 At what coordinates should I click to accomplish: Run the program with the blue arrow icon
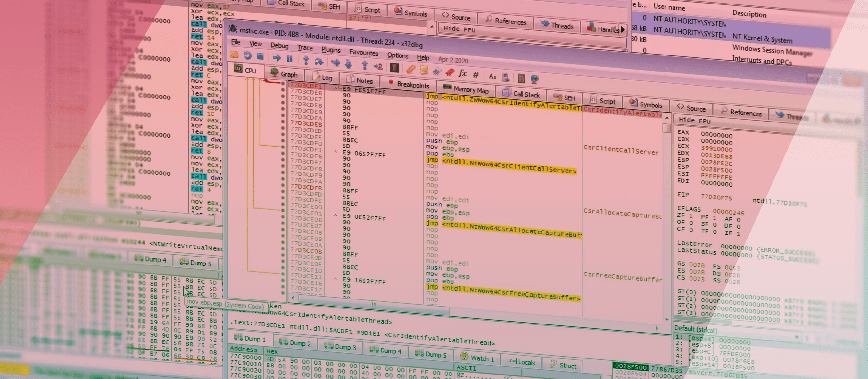click(277, 58)
